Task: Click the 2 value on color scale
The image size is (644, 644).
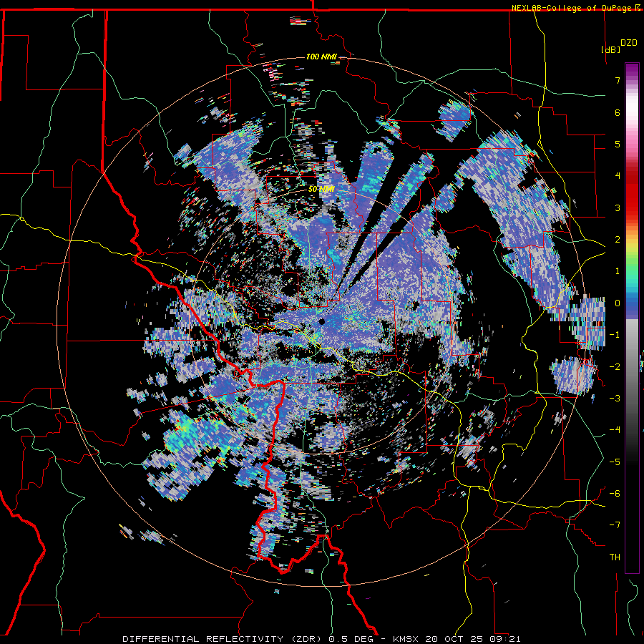Action: pos(618,240)
